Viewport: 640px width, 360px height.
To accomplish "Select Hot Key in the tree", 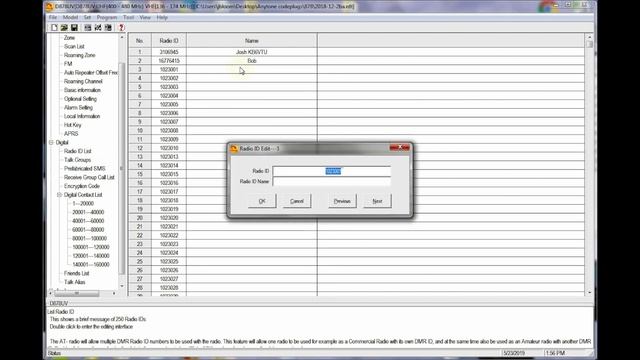I will click(73, 125).
